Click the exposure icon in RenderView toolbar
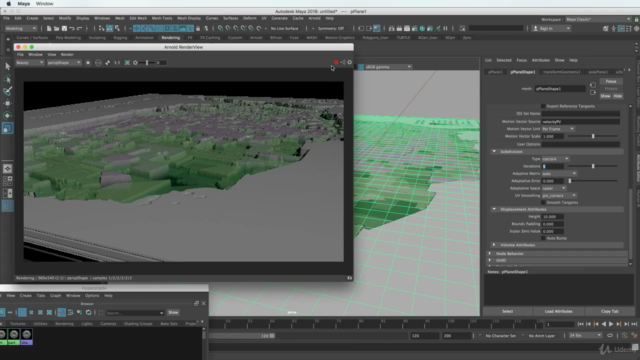The image size is (640, 360). [136, 62]
